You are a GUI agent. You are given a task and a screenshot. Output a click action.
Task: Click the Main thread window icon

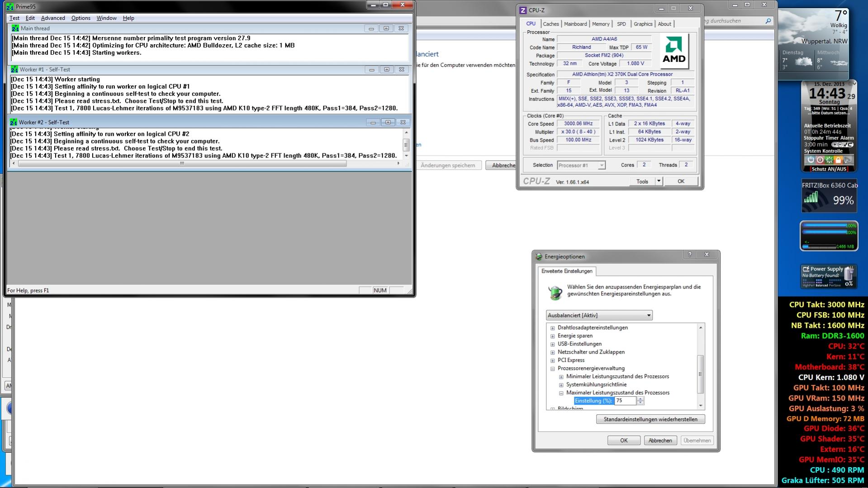[x=15, y=28]
